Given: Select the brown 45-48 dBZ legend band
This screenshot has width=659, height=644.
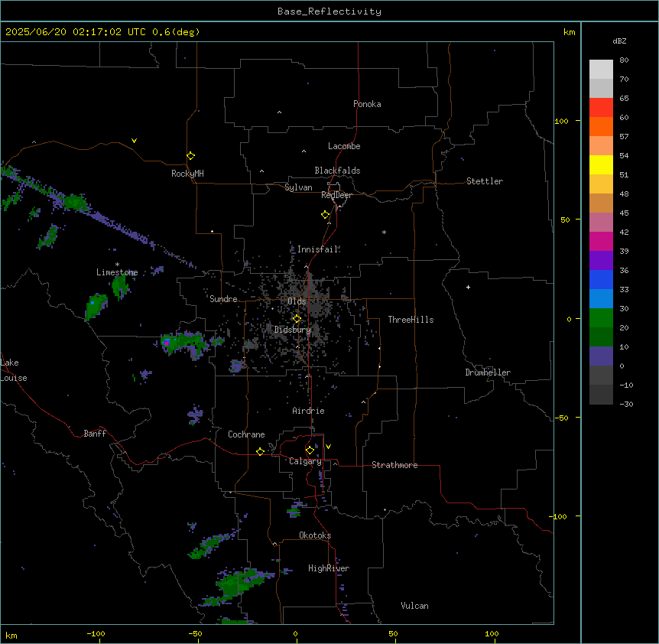Looking at the screenshot, I should [x=601, y=203].
